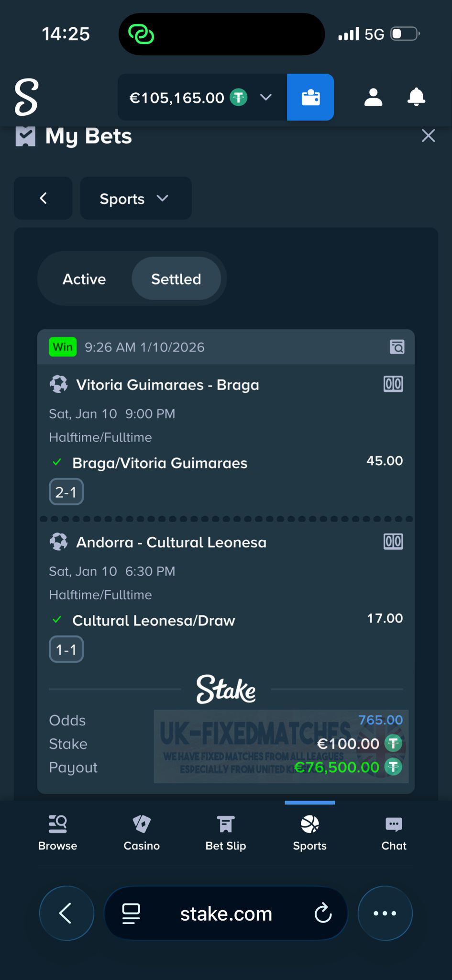
Task: Switch to Settled bets
Action: click(x=176, y=279)
